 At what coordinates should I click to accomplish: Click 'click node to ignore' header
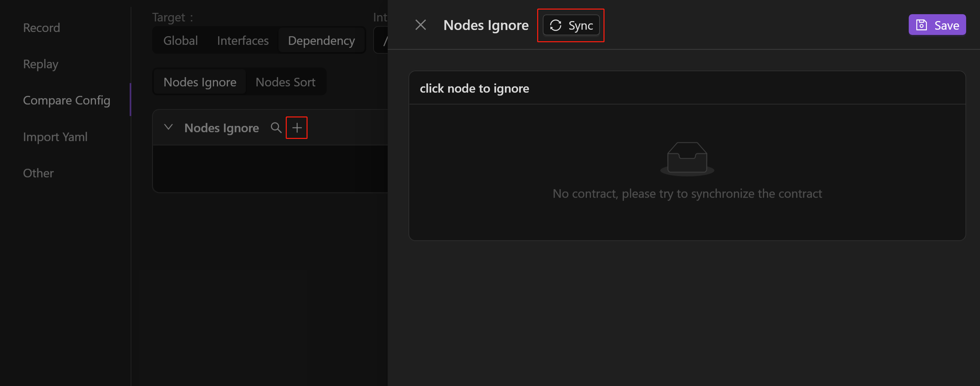(x=474, y=88)
